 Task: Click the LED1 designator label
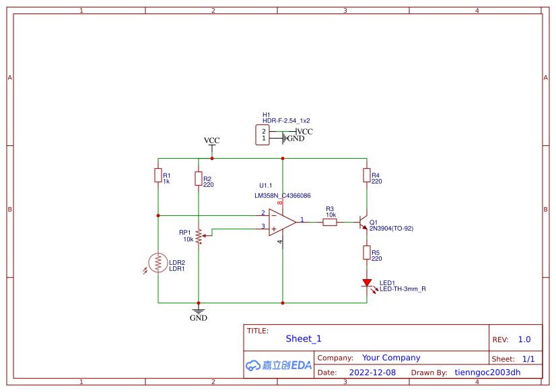click(x=387, y=283)
